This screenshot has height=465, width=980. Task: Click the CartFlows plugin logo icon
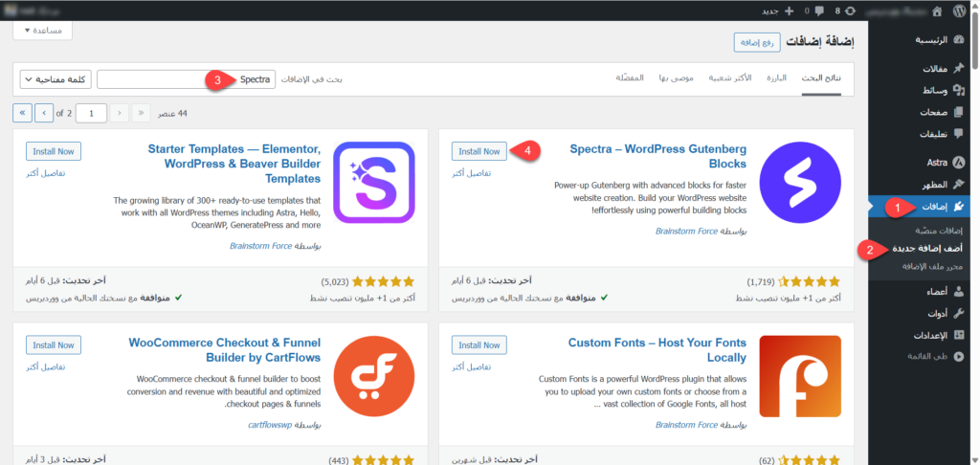click(374, 376)
